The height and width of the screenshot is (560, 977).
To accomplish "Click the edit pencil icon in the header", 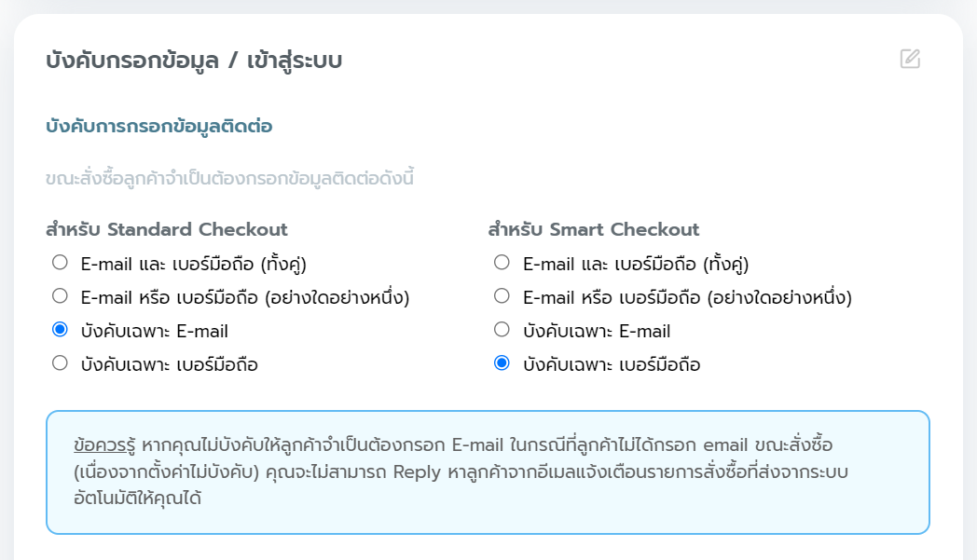I will click(x=910, y=60).
